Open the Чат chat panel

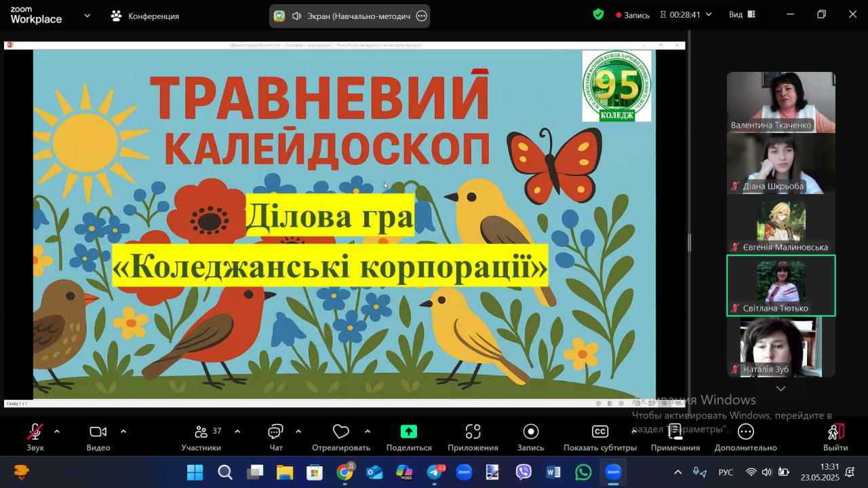coord(275,436)
